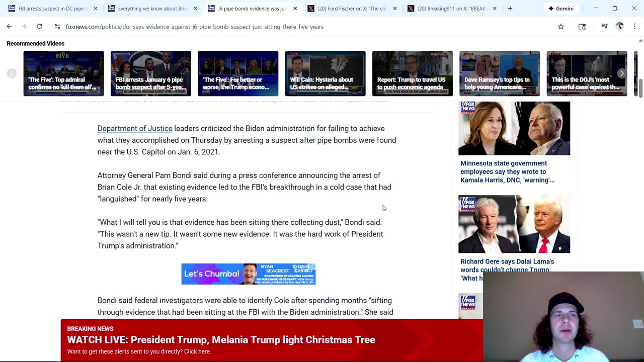
Task: Open the extensions panel icon in toolbar
Action: pos(582,27)
